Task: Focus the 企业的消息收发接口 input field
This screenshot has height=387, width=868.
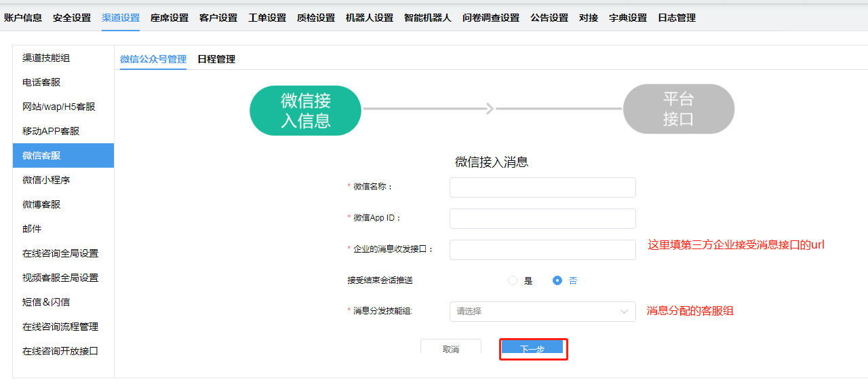Action: coord(542,250)
